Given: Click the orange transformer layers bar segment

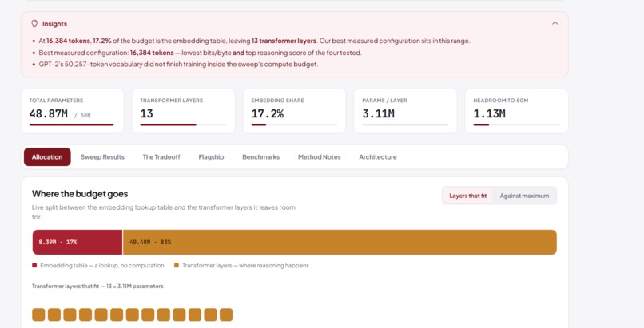Looking at the screenshot, I should tap(340, 243).
